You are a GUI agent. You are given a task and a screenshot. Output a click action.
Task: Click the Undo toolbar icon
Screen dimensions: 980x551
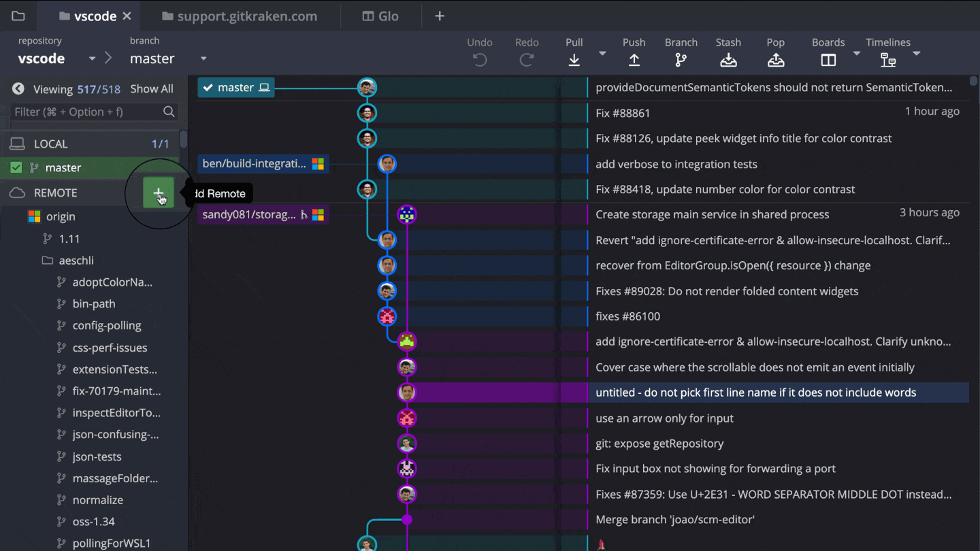[x=480, y=60]
